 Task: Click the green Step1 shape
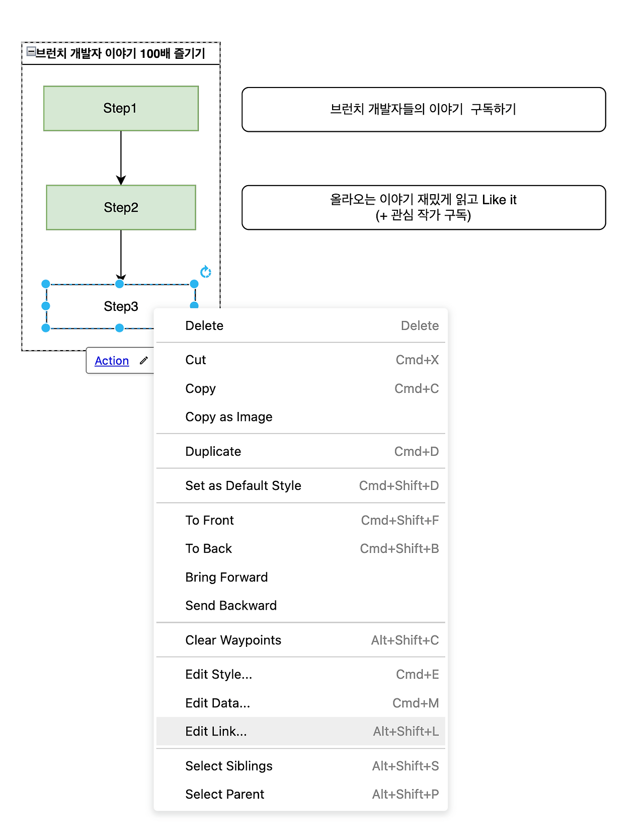click(120, 108)
